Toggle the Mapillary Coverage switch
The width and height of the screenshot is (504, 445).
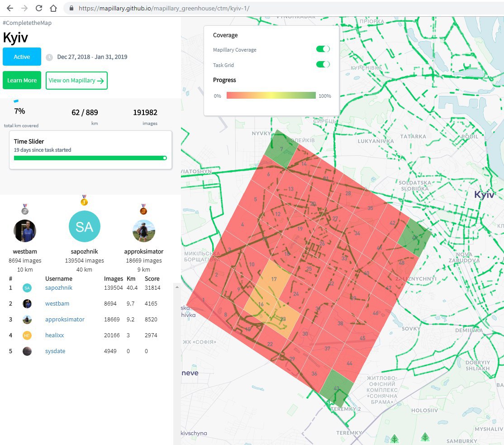[x=323, y=49]
